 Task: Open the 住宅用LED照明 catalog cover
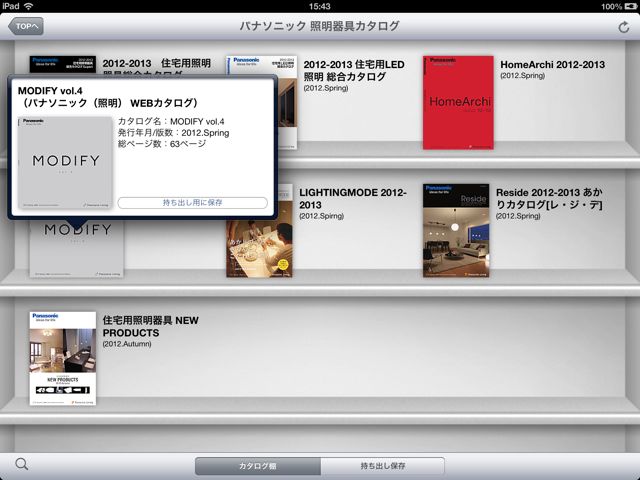(287, 102)
